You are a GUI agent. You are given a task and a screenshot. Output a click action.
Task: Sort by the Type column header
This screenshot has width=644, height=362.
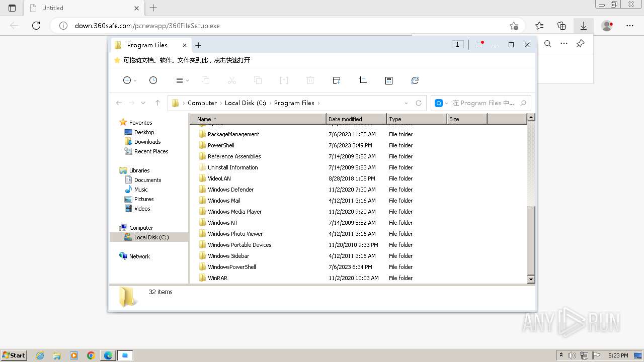click(x=417, y=119)
